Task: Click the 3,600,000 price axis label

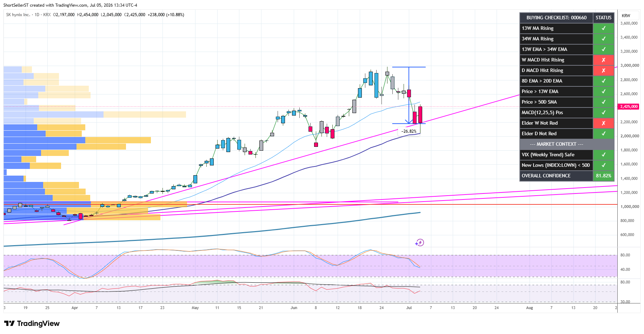Action: click(x=629, y=23)
